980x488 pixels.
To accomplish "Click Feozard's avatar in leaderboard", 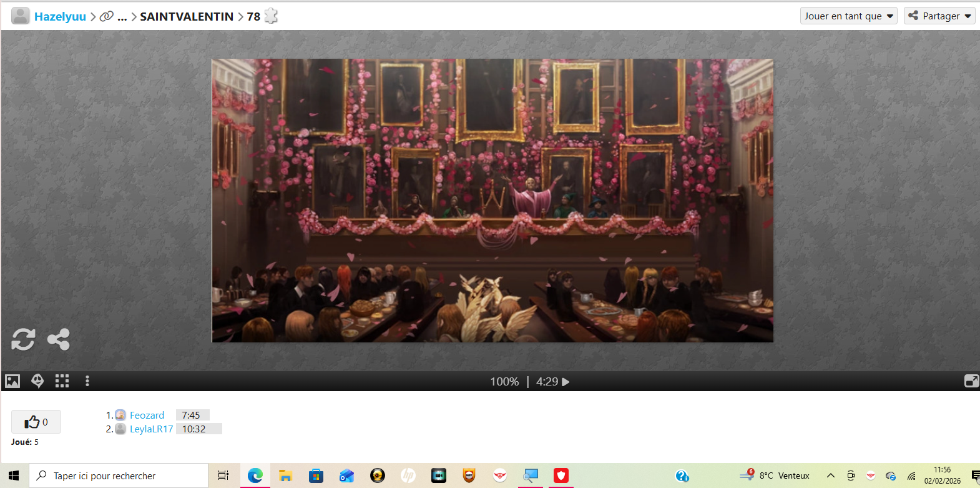I will [x=120, y=415].
